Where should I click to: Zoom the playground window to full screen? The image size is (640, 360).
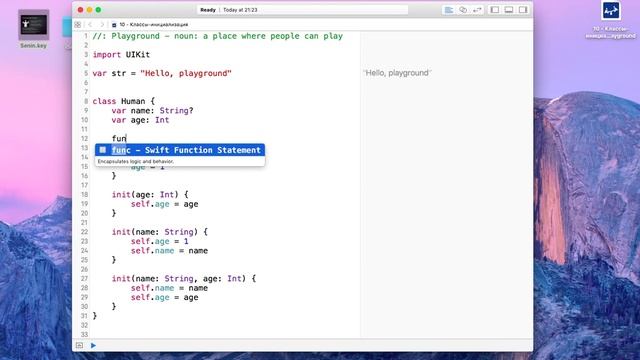pos(98,10)
